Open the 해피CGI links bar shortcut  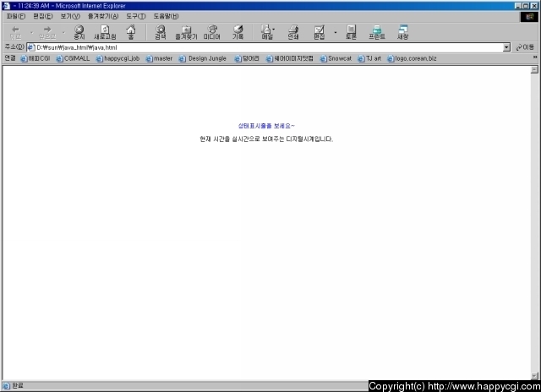click(36, 58)
